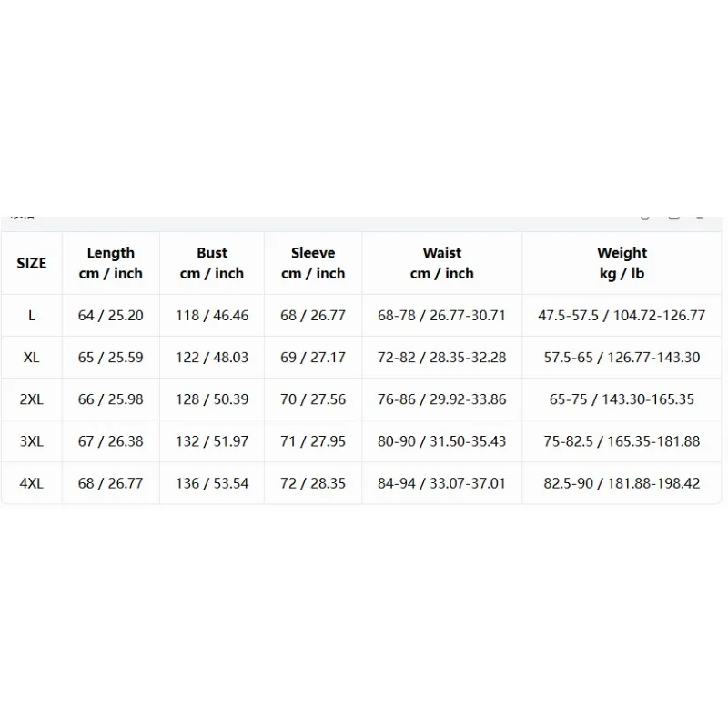
Task: Select the L size row label
Action: (x=32, y=316)
